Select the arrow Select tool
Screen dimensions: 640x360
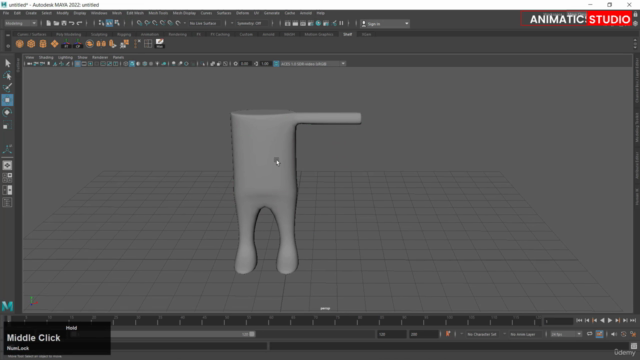click(x=7, y=63)
